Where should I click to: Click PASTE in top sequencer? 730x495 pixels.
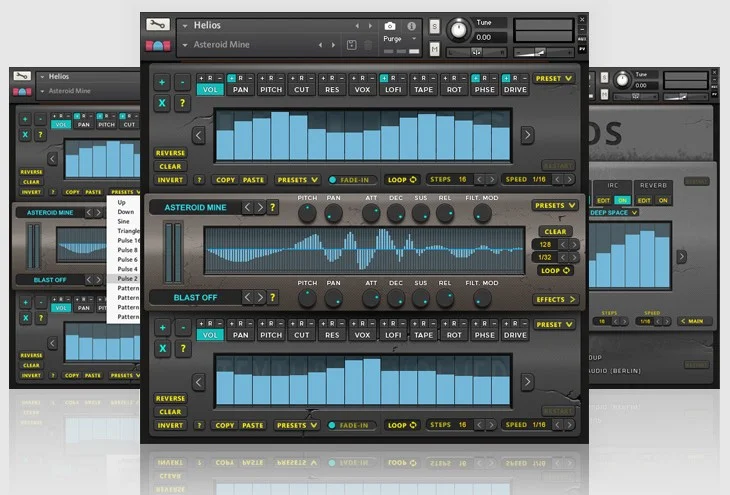[x=253, y=180]
